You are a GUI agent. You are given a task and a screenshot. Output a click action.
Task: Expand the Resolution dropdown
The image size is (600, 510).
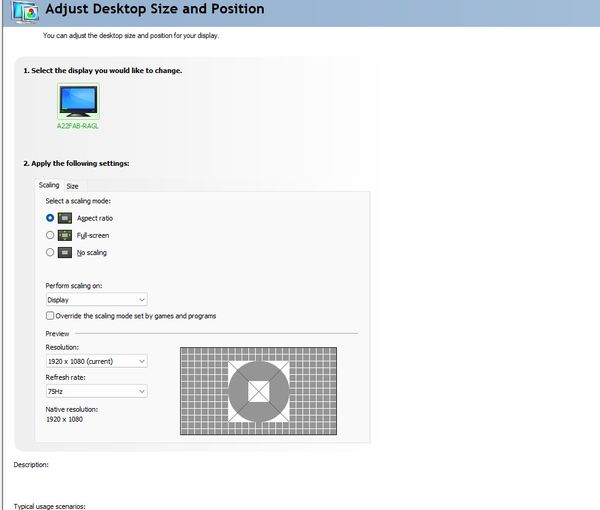(x=96, y=361)
